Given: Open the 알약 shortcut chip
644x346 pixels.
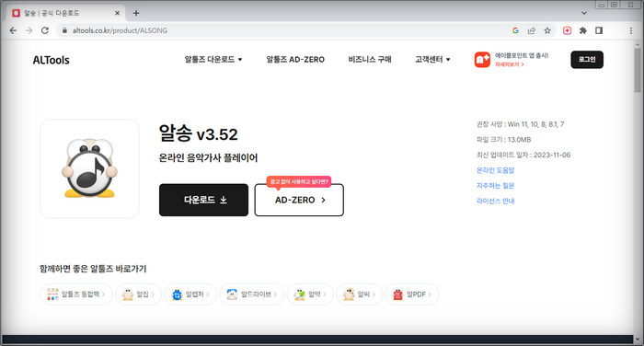Looking at the screenshot, I should click(x=310, y=294).
